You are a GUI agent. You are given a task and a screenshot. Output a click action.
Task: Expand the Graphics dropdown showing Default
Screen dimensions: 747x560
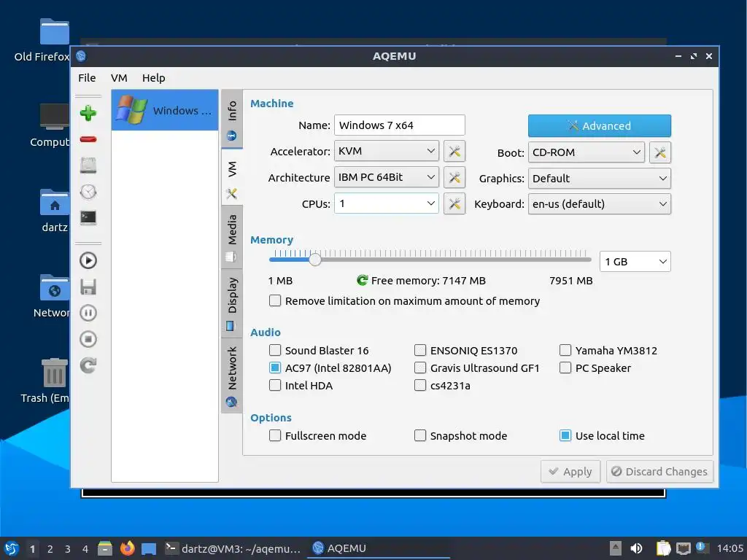600,179
